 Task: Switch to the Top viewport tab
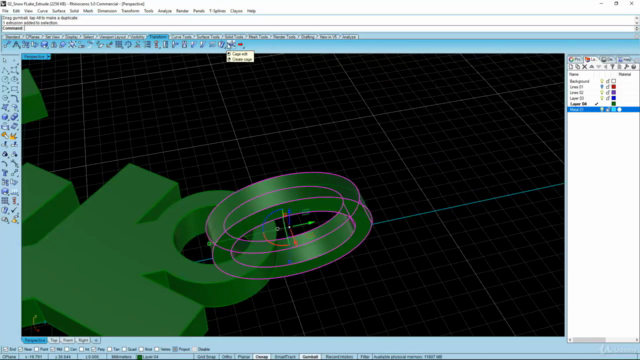pos(54,340)
